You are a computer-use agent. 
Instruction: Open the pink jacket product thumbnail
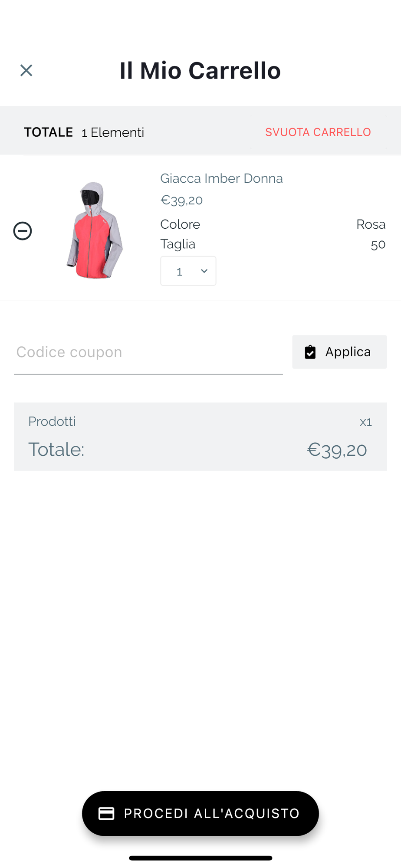(x=95, y=230)
